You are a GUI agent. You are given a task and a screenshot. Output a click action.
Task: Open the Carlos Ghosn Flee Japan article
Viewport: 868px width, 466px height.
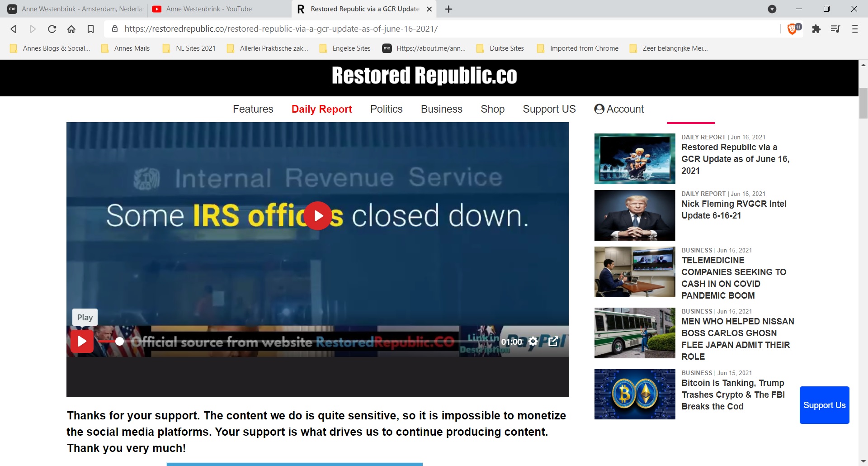[737, 339]
